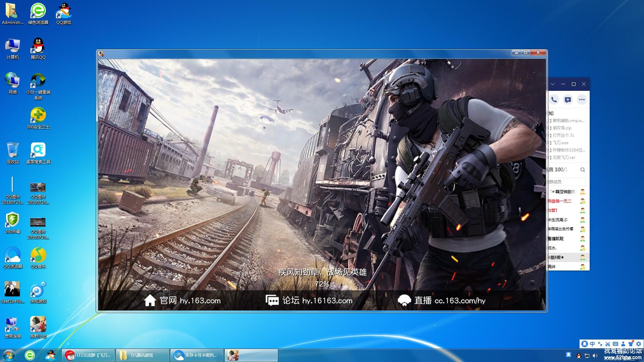This screenshot has height=362, width=644.
Task: Open shared file 打开这个.7z in QQ window
Action: tap(563, 135)
